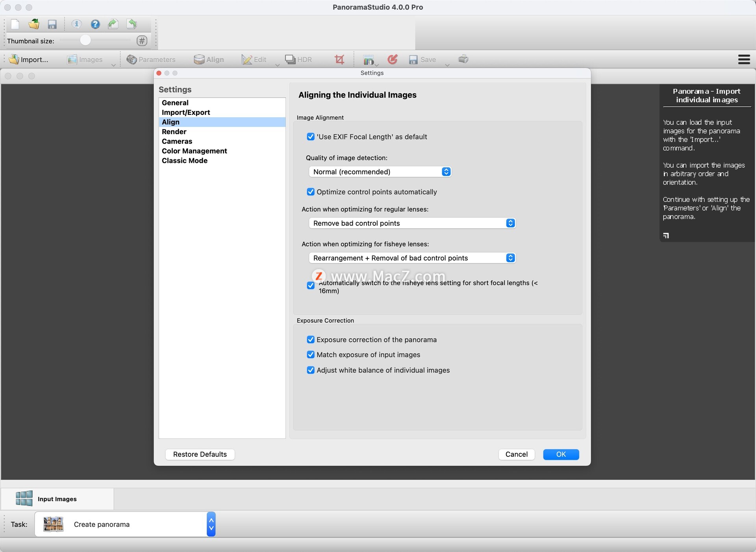The height and width of the screenshot is (552, 756).
Task: Select Color Management in Settings list
Action: tap(222, 151)
